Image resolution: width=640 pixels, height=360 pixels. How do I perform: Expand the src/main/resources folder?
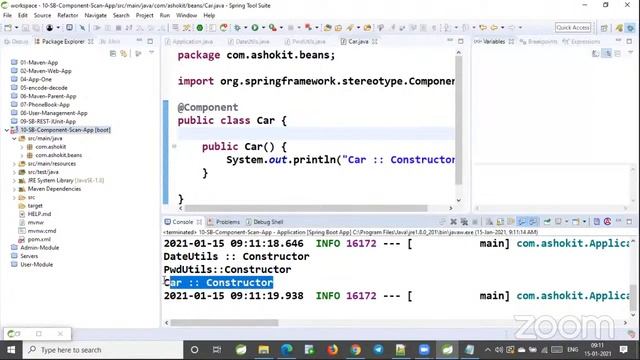[14, 164]
